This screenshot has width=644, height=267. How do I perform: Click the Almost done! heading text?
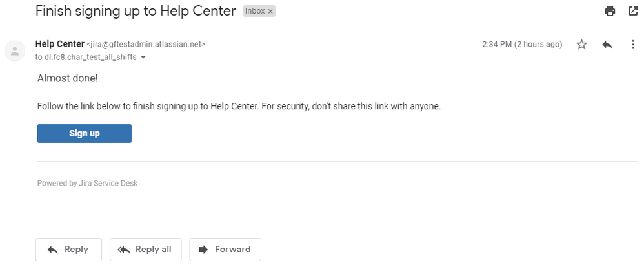pos(68,78)
